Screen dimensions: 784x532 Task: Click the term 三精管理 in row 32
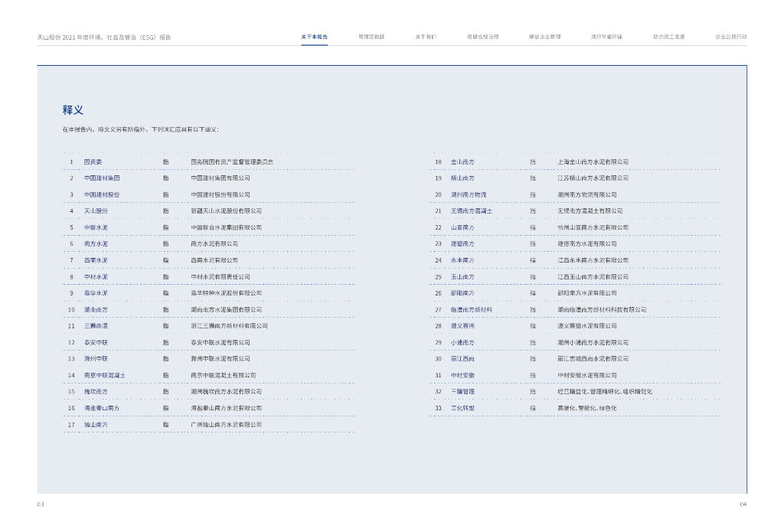(462, 391)
